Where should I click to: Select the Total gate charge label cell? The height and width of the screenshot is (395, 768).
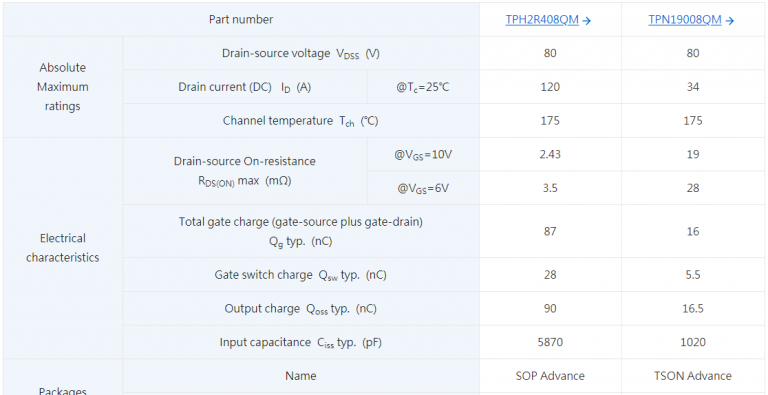tap(301, 231)
